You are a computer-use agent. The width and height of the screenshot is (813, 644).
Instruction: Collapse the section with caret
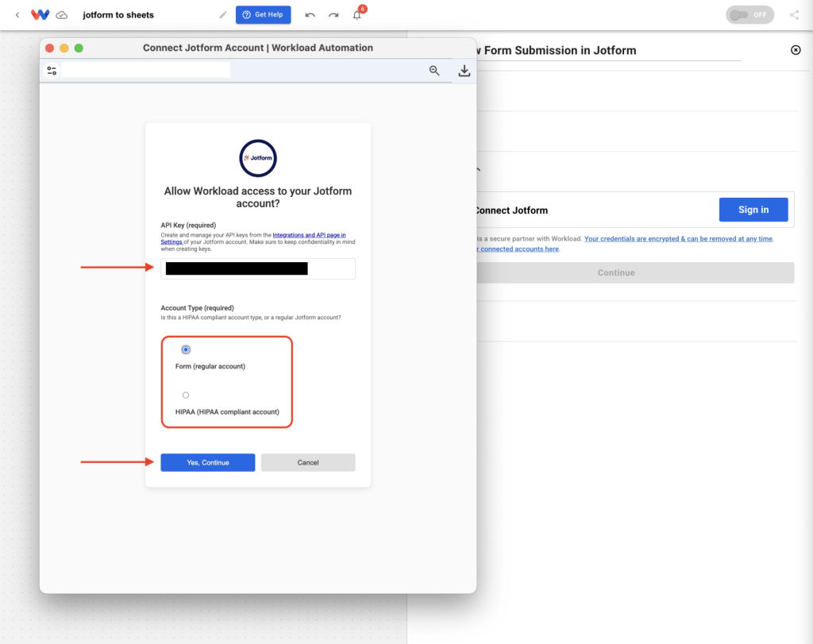click(x=478, y=169)
